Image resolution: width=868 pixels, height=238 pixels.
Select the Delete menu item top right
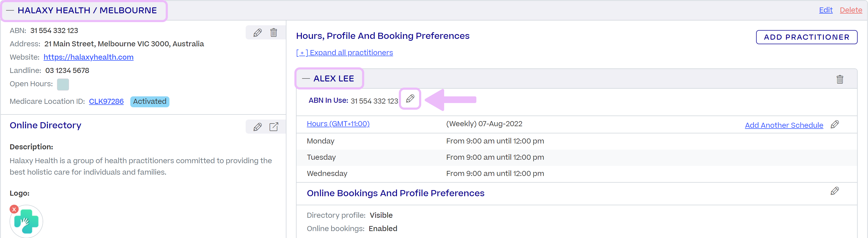coord(850,10)
